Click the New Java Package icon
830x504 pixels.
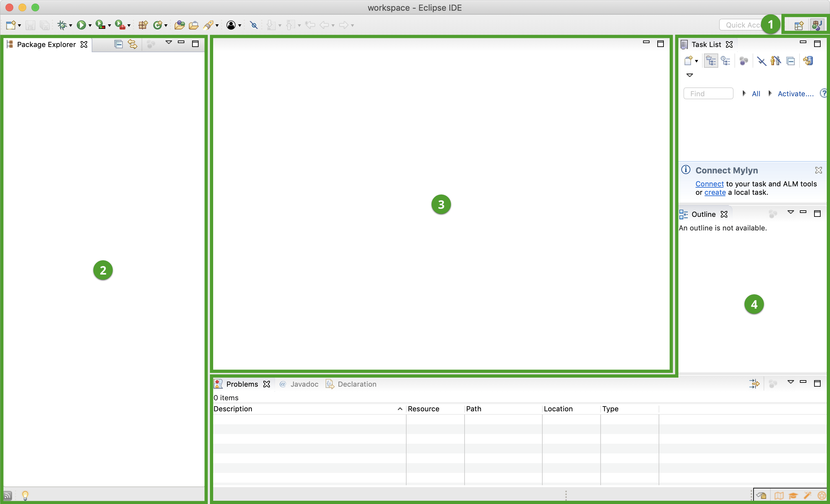coord(143,25)
